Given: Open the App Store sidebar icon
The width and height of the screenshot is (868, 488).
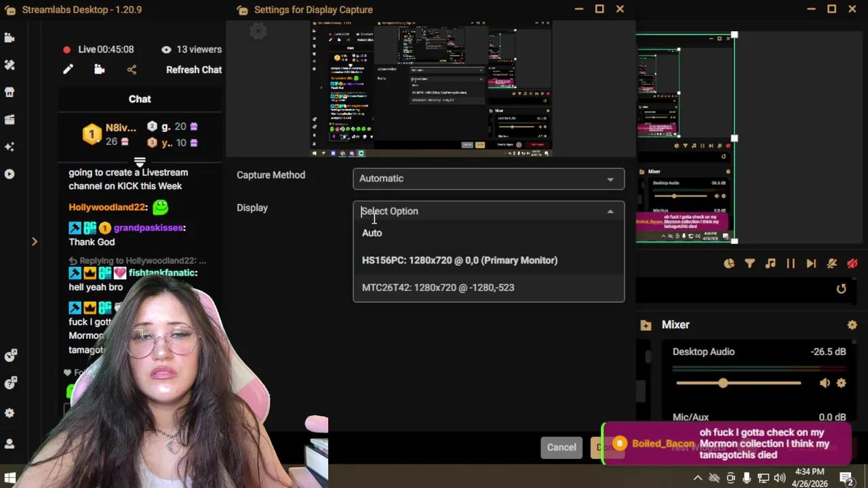Looking at the screenshot, I should (9, 92).
